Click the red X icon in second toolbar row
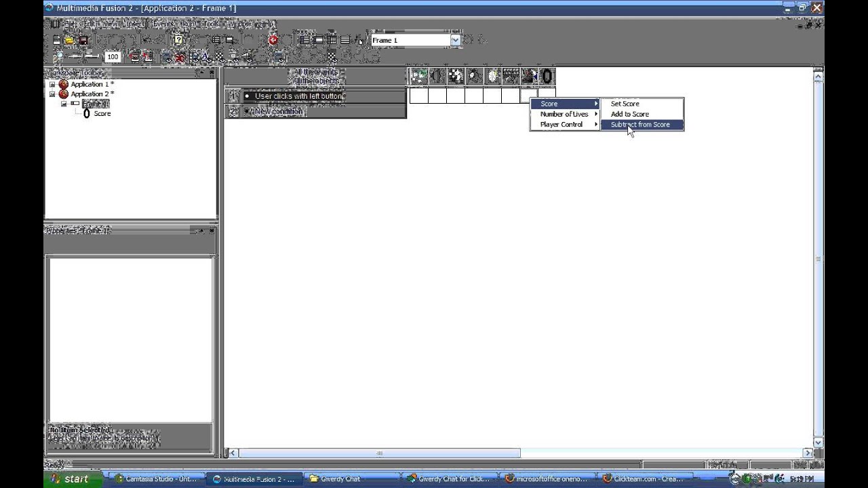This screenshot has width=868, height=488. click(x=180, y=58)
